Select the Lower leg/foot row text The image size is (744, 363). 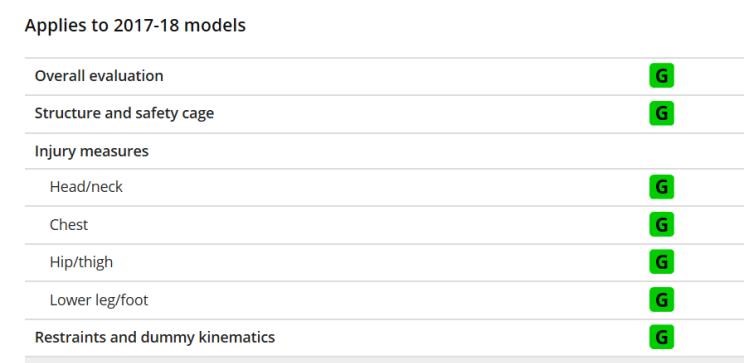[x=99, y=300]
